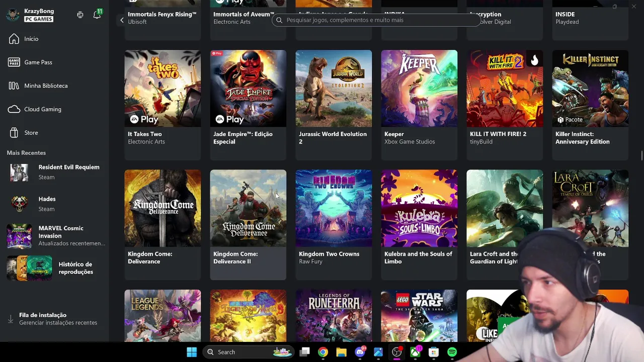Select Cloud Gaming in sidebar

35,109
